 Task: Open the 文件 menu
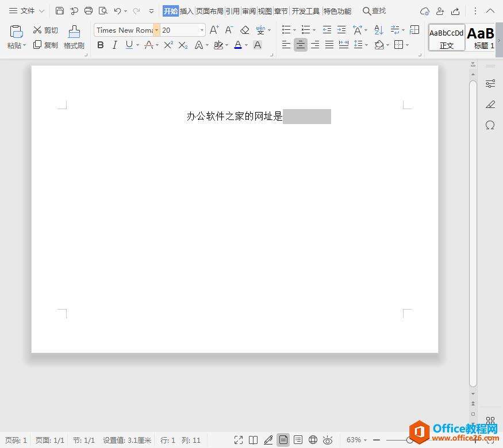pos(26,11)
